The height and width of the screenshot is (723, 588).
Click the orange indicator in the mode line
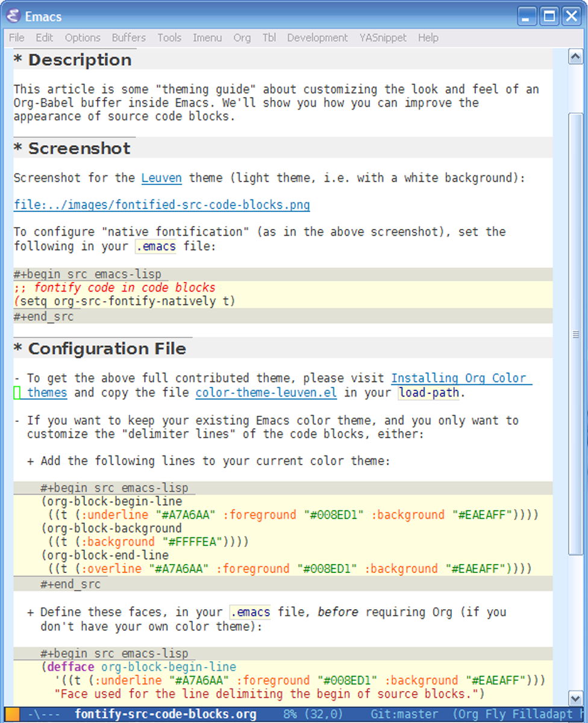(x=12, y=715)
